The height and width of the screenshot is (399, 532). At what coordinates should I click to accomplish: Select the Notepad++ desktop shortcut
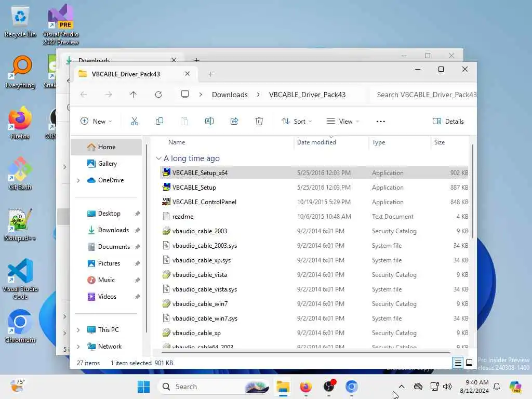tap(20, 224)
